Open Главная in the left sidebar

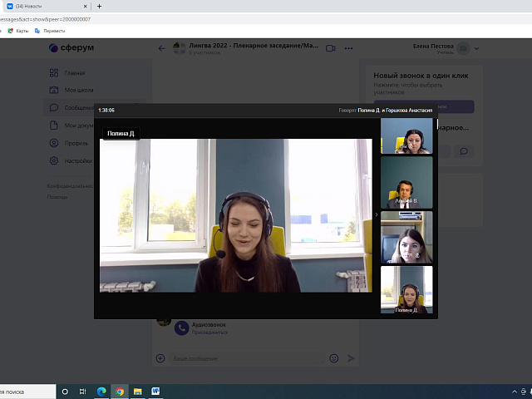pyautogui.click(x=74, y=72)
